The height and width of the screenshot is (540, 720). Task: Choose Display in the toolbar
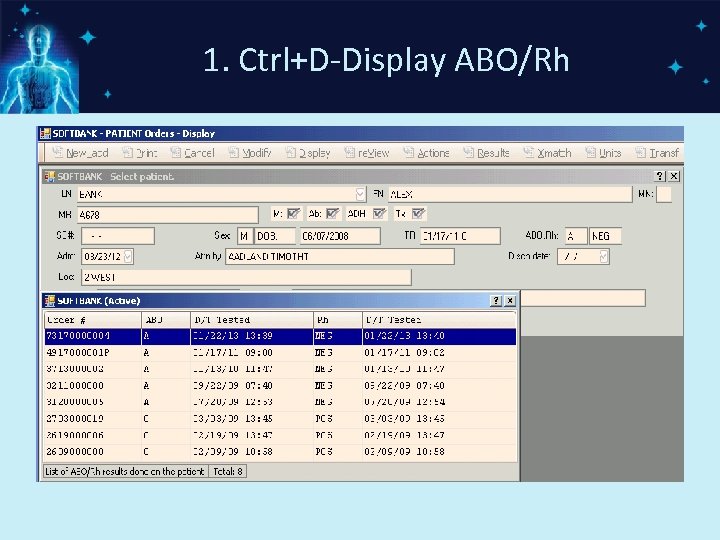coord(308,153)
